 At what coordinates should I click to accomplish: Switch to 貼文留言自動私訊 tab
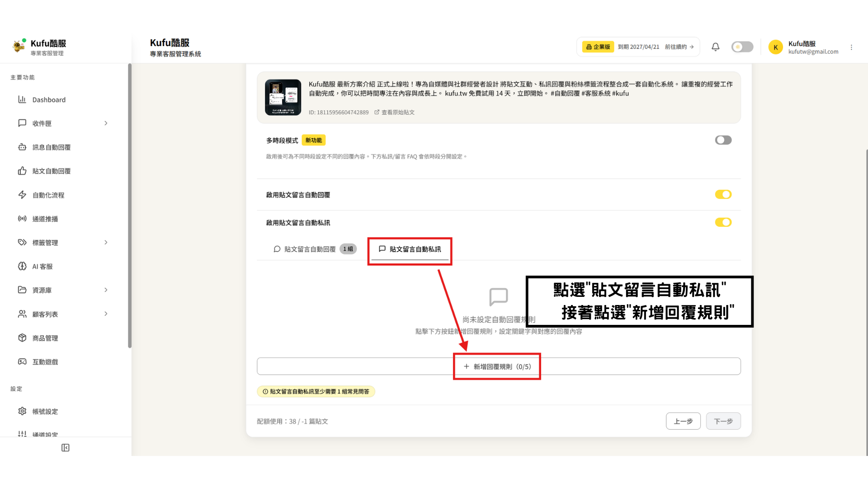pos(410,249)
